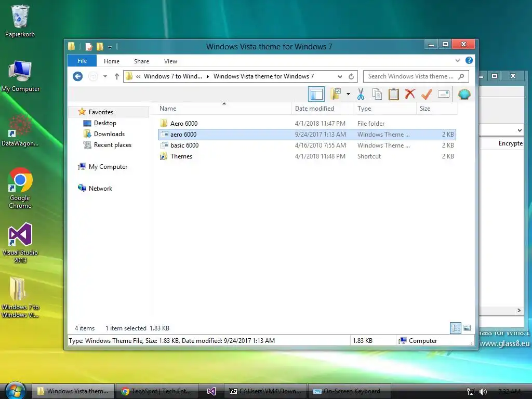532x399 pixels.
Task: Click the Windows Start orb
Action: tap(15, 391)
